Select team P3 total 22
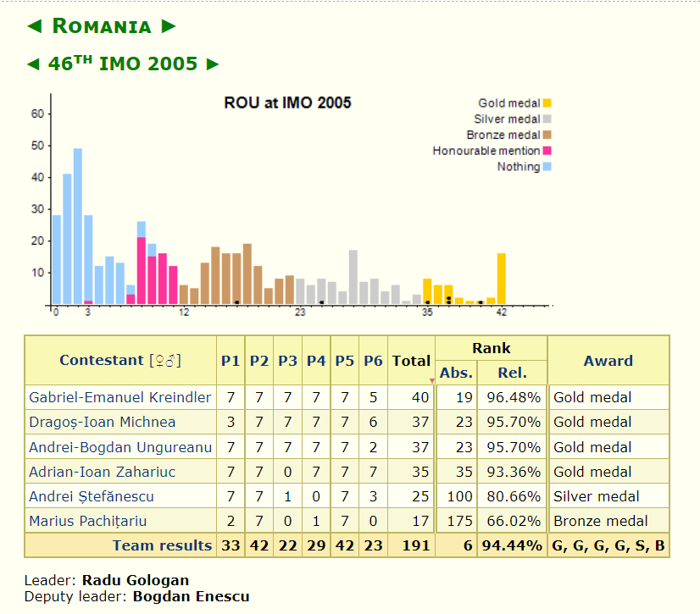The width and height of the screenshot is (700, 614). point(287,545)
